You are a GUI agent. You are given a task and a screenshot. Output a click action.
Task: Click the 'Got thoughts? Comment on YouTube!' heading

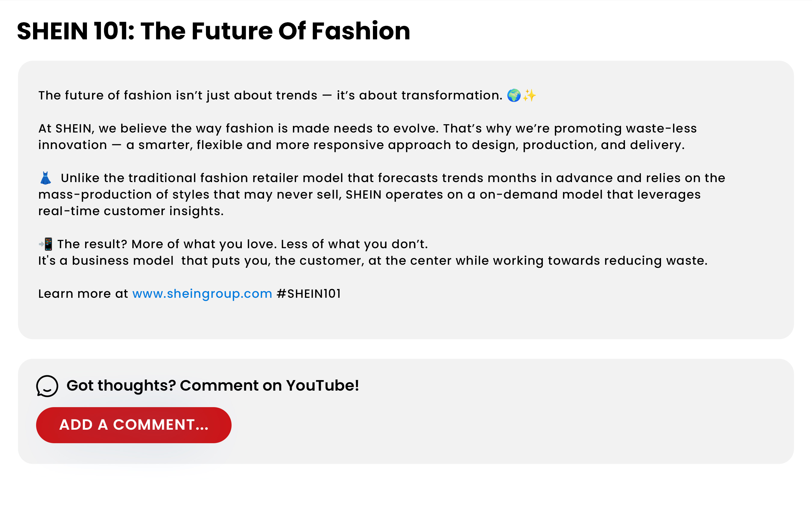click(x=213, y=386)
